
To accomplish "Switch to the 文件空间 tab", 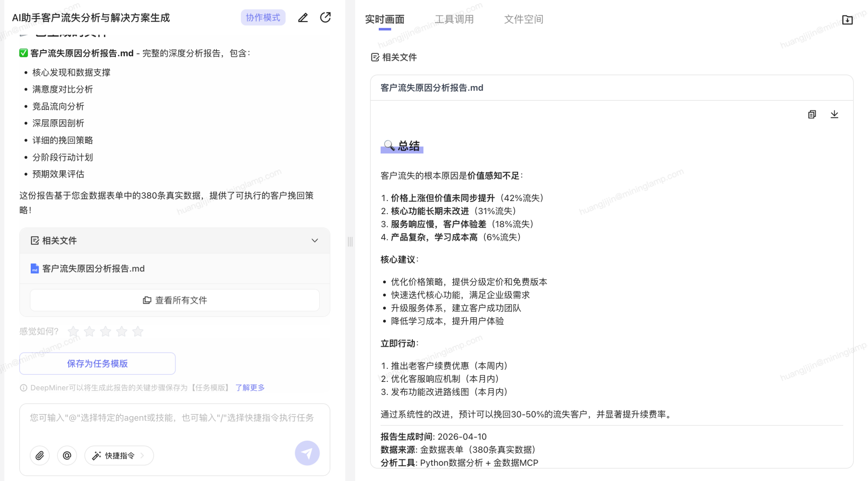I will (x=523, y=19).
